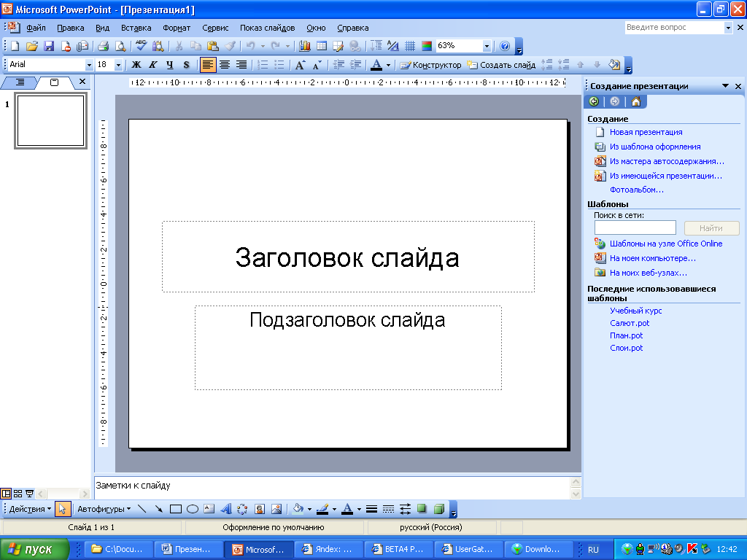
Task: Enable center text alignment
Action: pyautogui.click(x=225, y=65)
